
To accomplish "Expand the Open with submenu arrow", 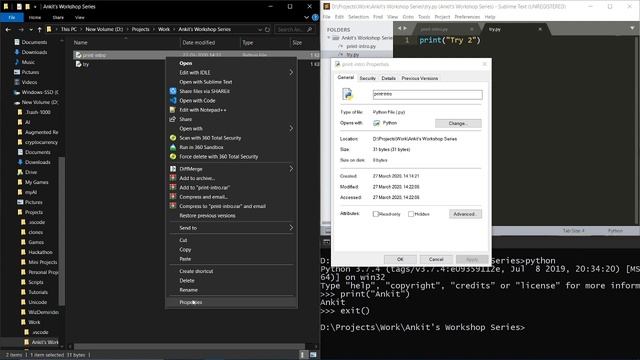I will click(291, 129).
